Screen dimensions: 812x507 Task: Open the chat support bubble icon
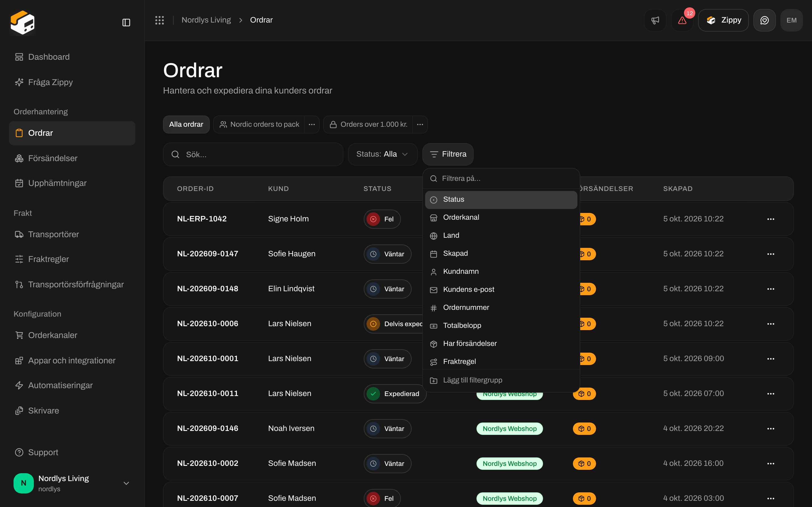[764, 20]
